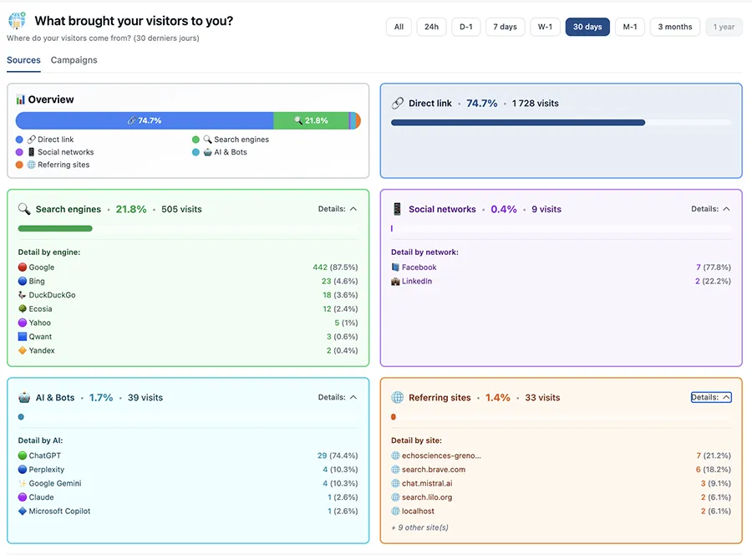752x560 pixels.
Task: Click the chain icon beside Direct link
Action: (x=397, y=103)
